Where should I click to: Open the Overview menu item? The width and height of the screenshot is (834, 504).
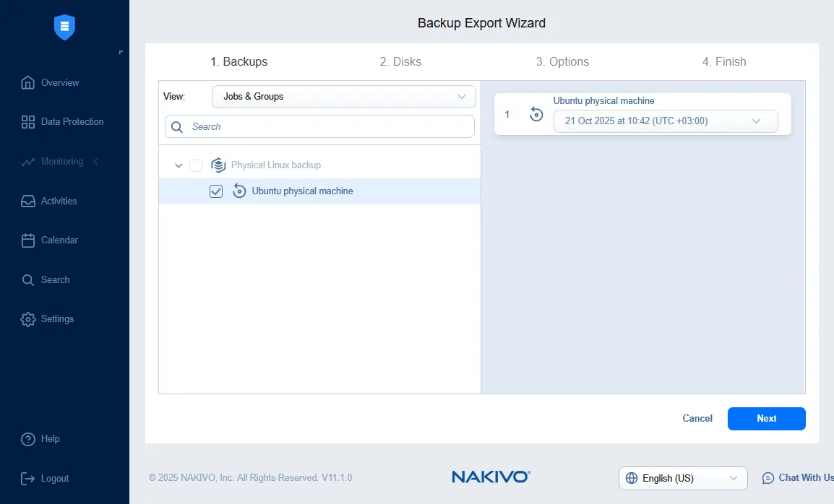[60, 82]
